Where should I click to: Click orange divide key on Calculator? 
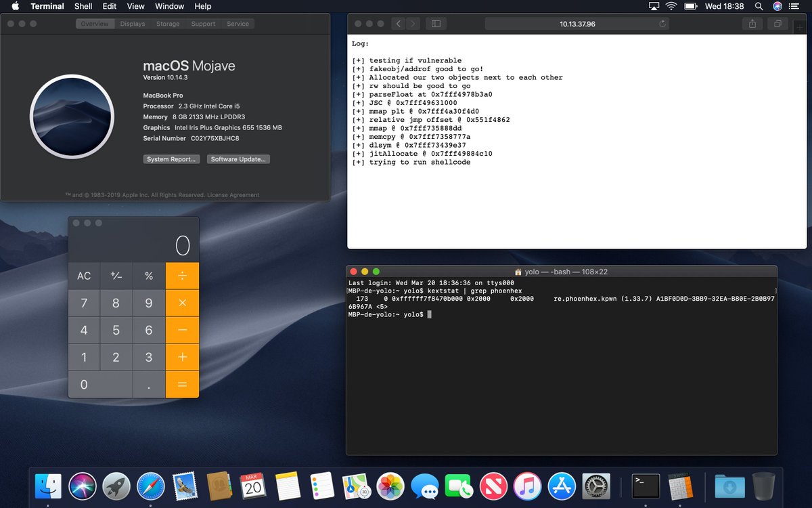(183, 276)
